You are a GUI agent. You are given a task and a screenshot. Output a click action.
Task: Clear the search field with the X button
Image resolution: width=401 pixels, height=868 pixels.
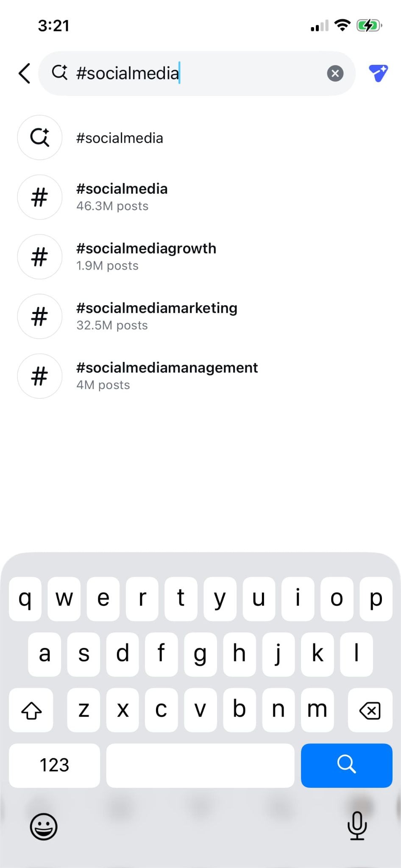(x=335, y=73)
